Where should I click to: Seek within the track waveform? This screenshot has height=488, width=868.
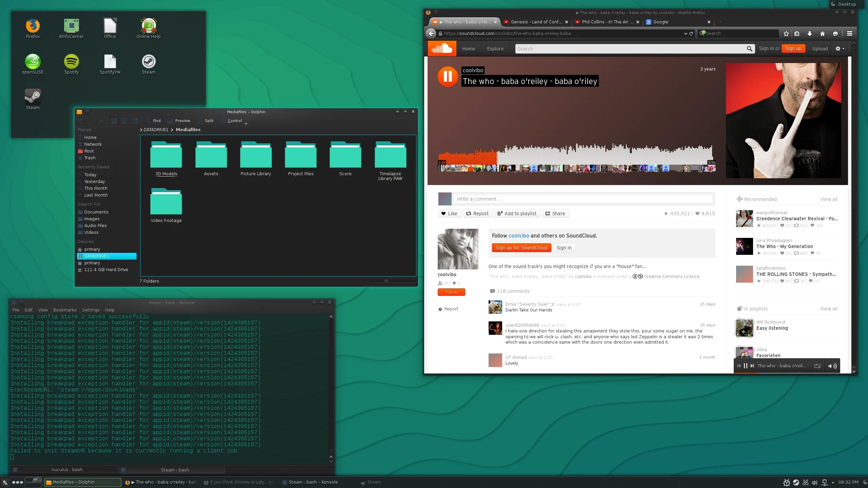(x=577, y=154)
